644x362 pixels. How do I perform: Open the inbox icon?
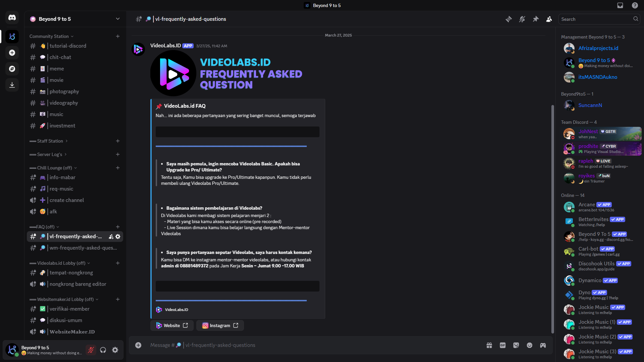620,5
